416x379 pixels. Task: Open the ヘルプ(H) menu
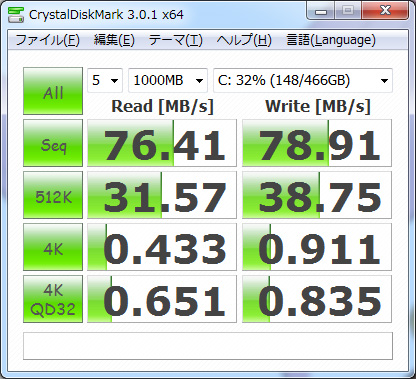(244, 40)
